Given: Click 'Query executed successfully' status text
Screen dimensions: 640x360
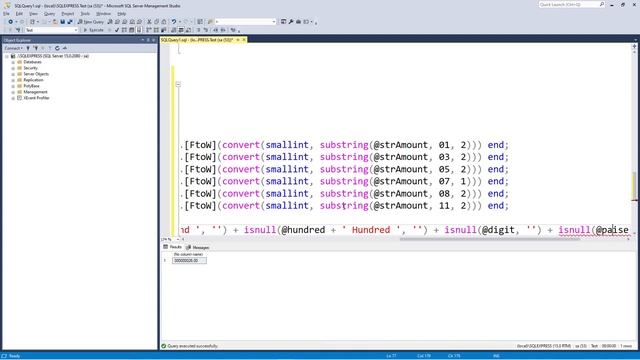Looking at the screenshot, I should click(192, 346).
